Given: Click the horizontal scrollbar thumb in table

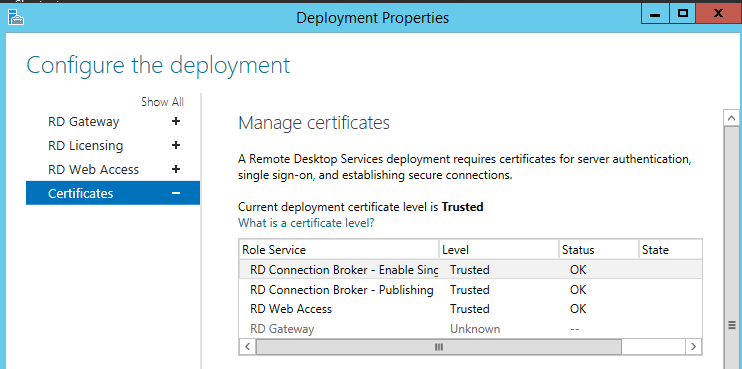Looking at the screenshot, I should pos(439,347).
